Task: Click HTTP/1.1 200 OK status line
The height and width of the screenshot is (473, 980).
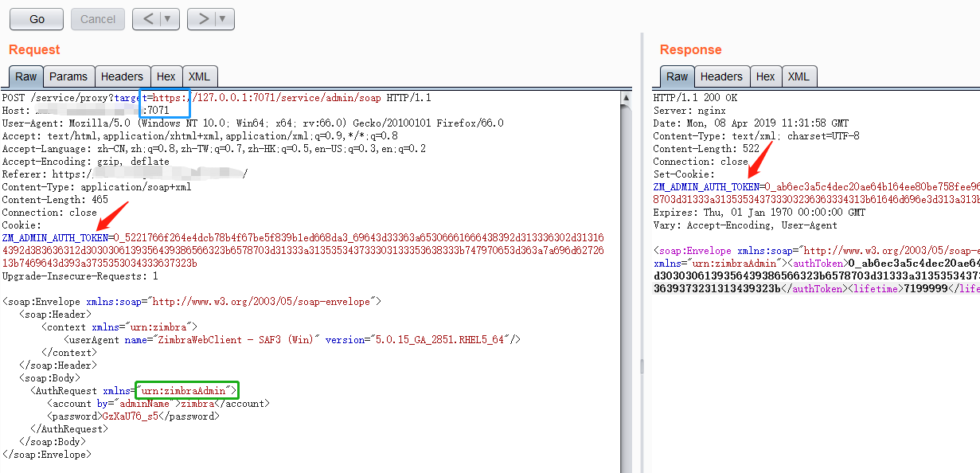Action: click(x=693, y=98)
